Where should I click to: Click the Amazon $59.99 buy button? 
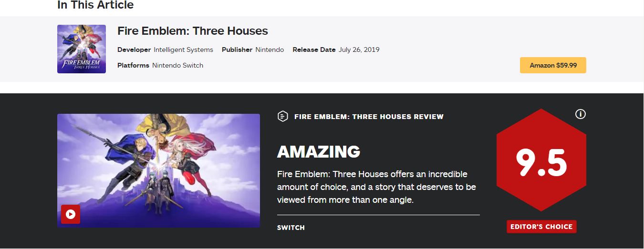tap(553, 65)
